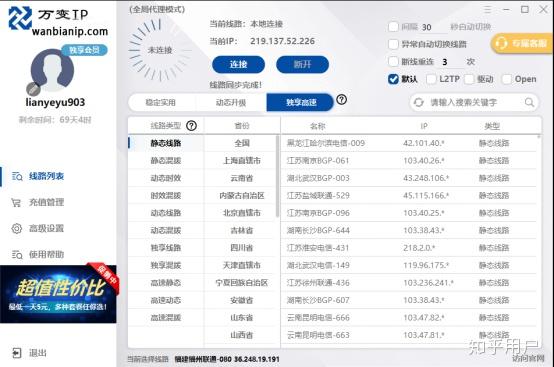
Task: Check the L2TP protocol option
Action: [431, 79]
